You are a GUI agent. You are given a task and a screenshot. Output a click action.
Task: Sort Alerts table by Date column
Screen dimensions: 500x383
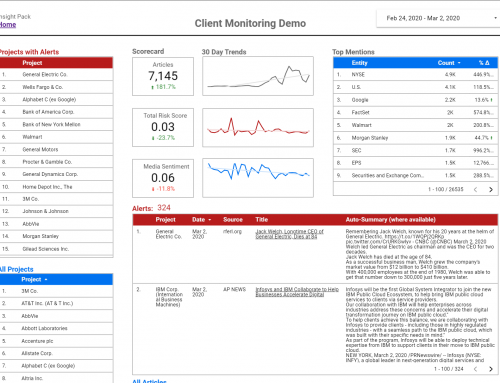(201, 219)
